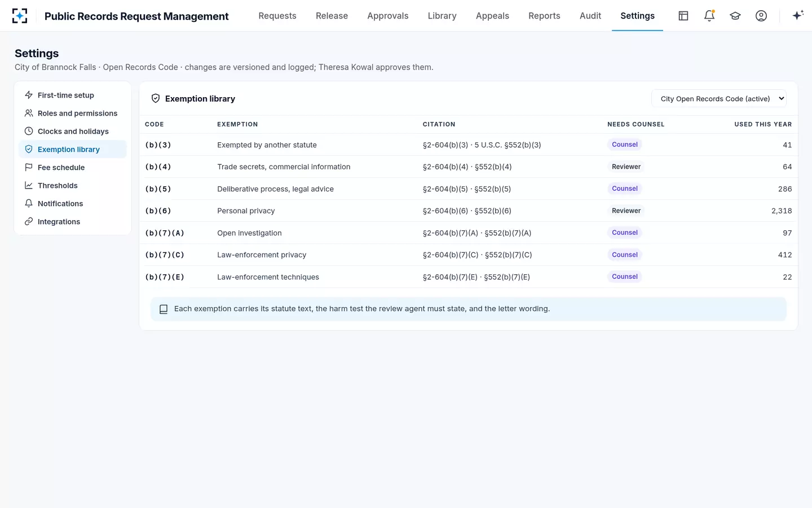This screenshot has height=508, width=812.
Task: Open Thresholds settings
Action: (x=73, y=185)
